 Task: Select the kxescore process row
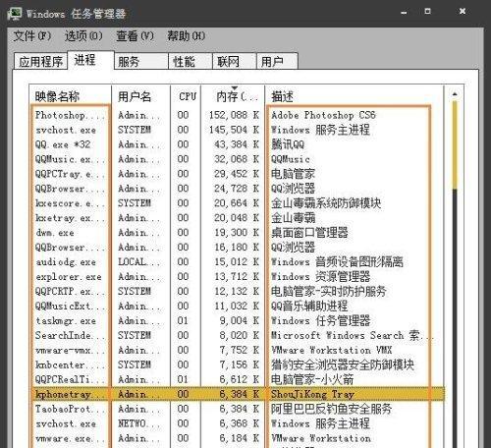[x=237, y=203]
